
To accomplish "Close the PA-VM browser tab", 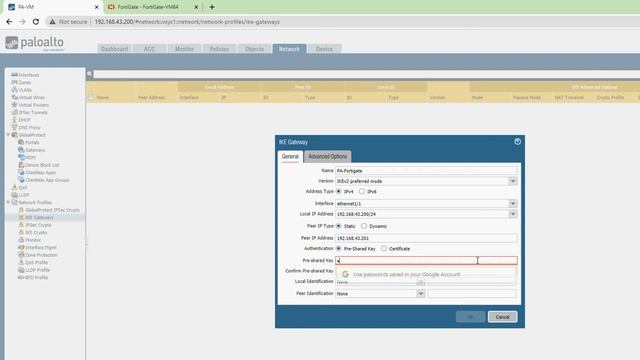I will pyautogui.click(x=97, y=7).
